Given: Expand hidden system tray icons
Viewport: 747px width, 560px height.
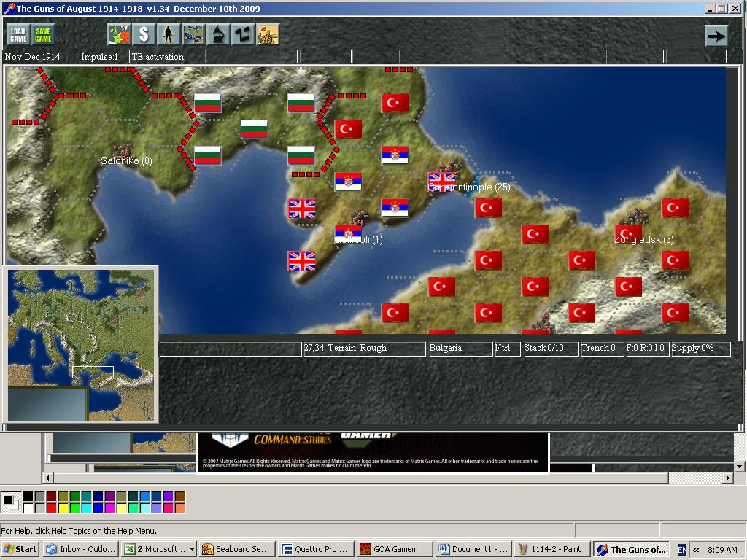Looking at the screenshot, I should click(x=696, y=550).
